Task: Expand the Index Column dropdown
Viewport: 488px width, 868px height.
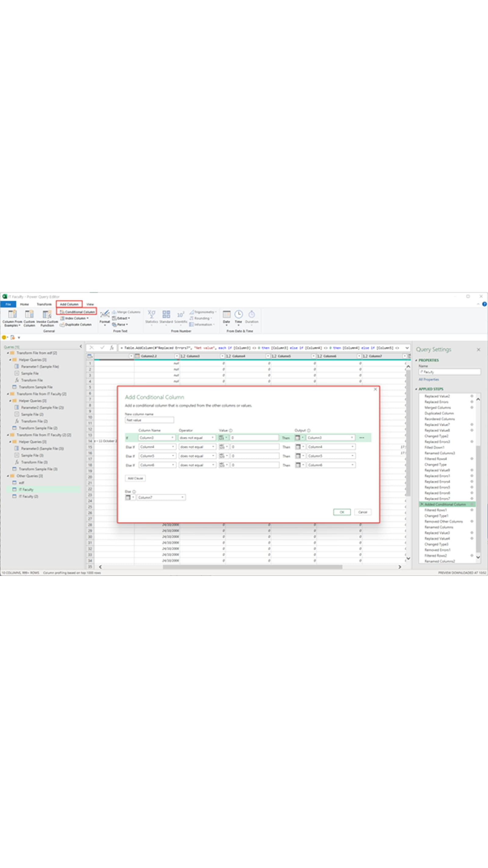Action: tap(88, 318)
